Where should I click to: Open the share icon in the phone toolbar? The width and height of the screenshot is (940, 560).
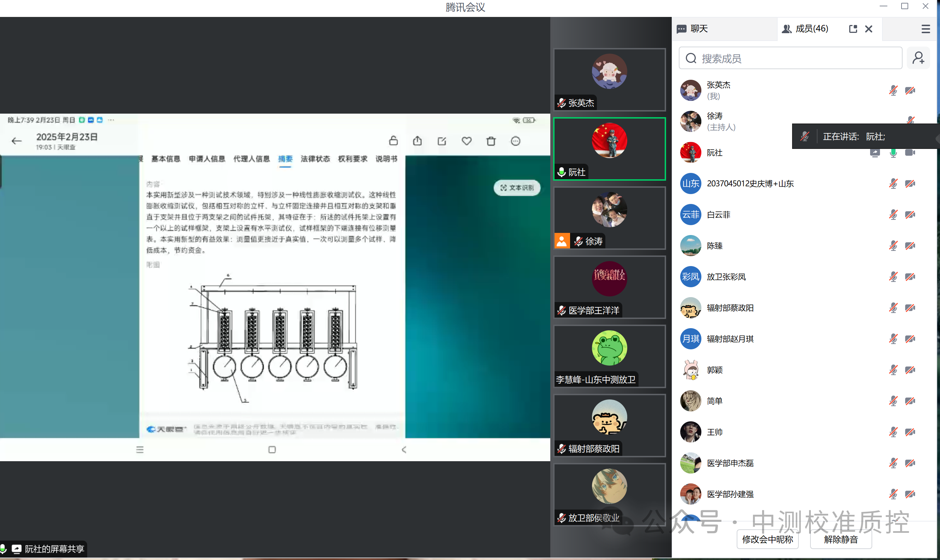click(417, 141)
